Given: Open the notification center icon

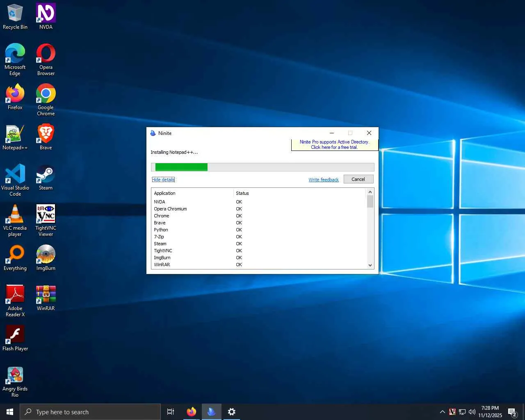Looking at the screenshot, I should tap(512, 412).
